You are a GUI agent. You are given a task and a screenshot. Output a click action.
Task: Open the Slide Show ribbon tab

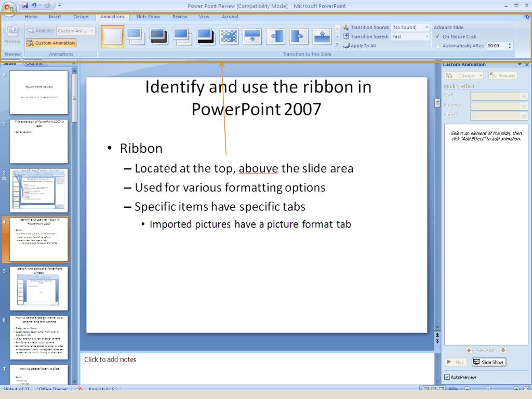(x=148, y=17)
